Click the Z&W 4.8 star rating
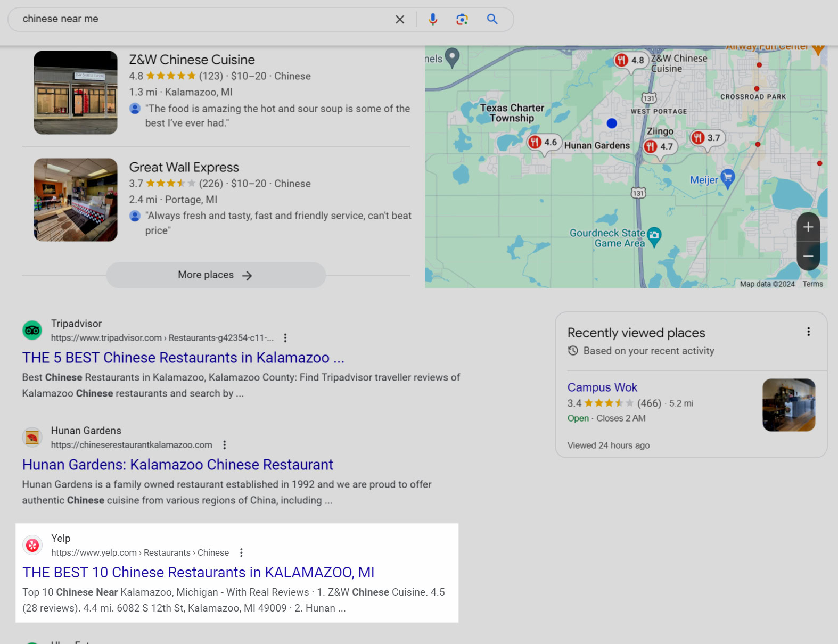 162,76
